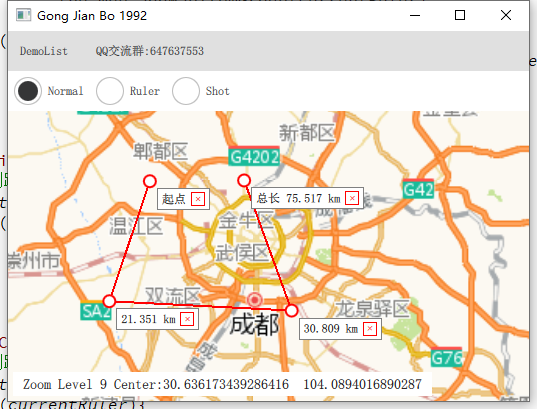
Task: Remove the 起点 ruler label with its red X
Action: coord(198,199)
